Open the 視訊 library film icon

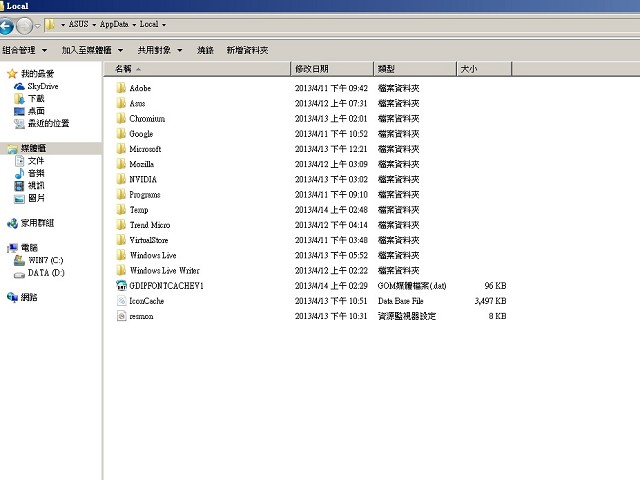tap(19, 186)
